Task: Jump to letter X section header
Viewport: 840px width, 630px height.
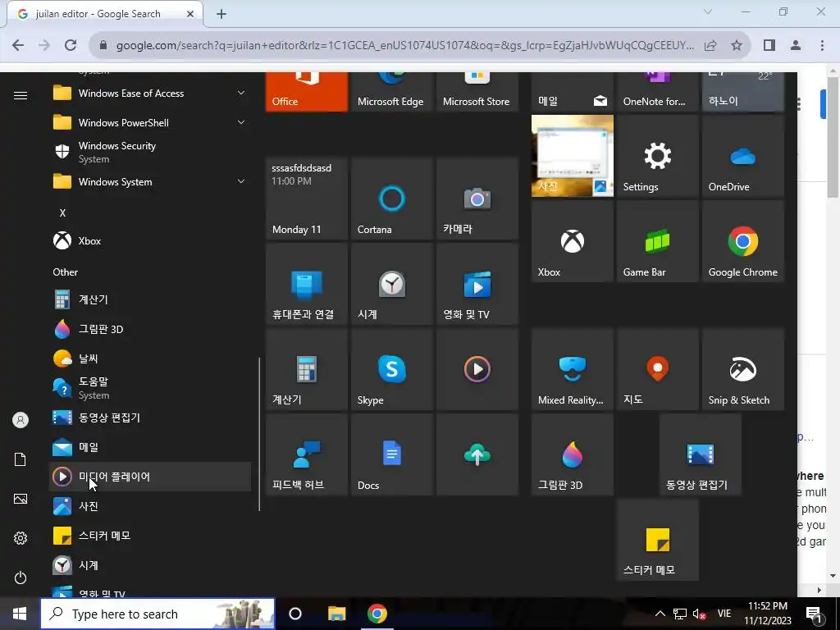Action: point(62,212)
